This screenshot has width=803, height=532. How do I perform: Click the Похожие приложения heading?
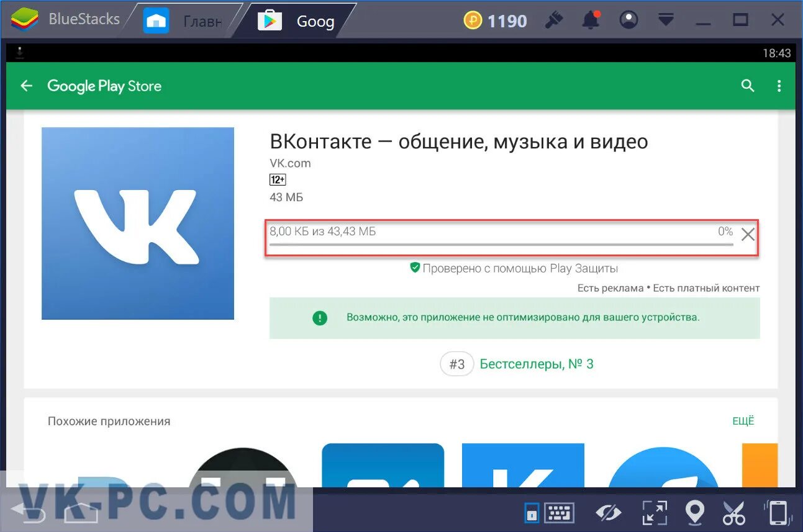click(x=109, y=421)
